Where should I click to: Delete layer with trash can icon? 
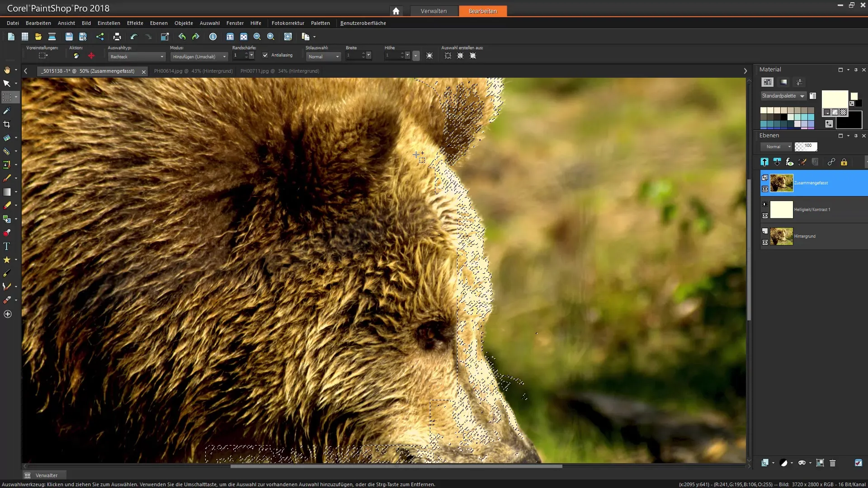click(x=833, y=463)
